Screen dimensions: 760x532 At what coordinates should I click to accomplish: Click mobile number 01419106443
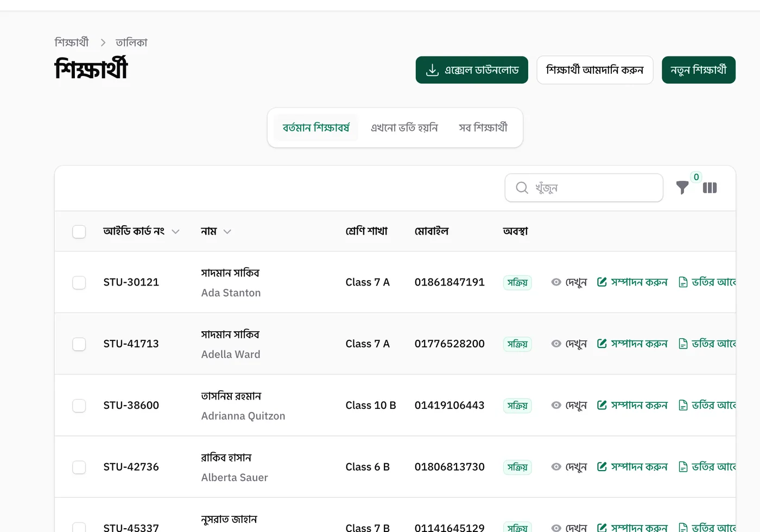pyautogui.click(x=449, y=406)
